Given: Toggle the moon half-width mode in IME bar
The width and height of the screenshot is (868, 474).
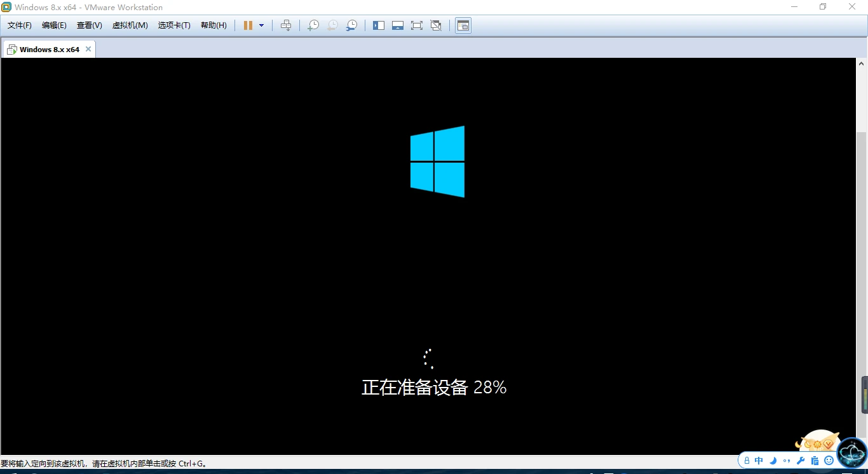Looking at the screenshot, I should 773,461.
